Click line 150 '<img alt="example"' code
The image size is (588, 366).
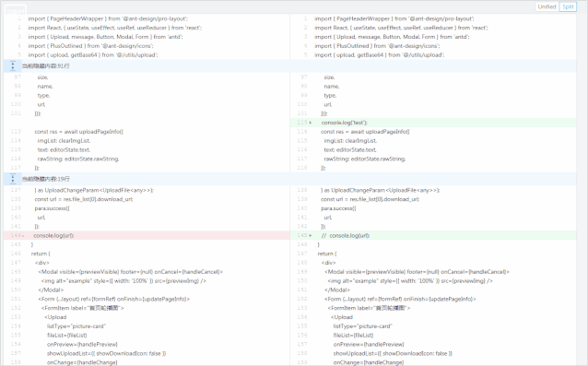tap(409, 280)
